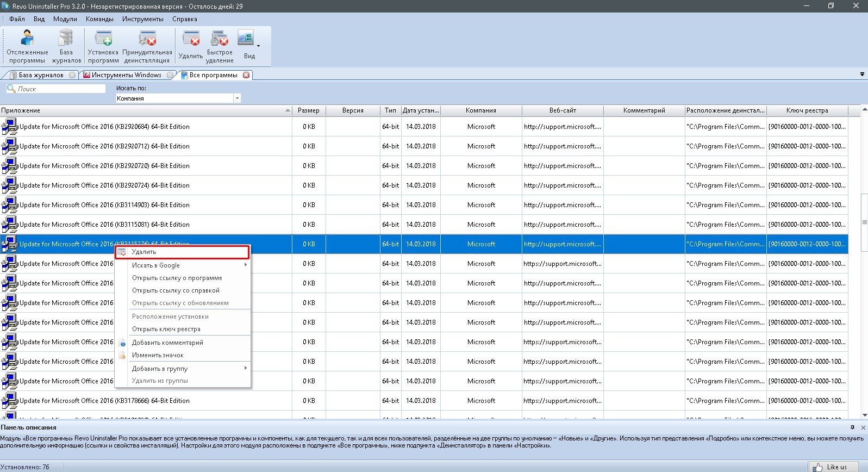Select the KB2920720 update row
The width and height of the screenshot is (868, 472).
(424, 166)
